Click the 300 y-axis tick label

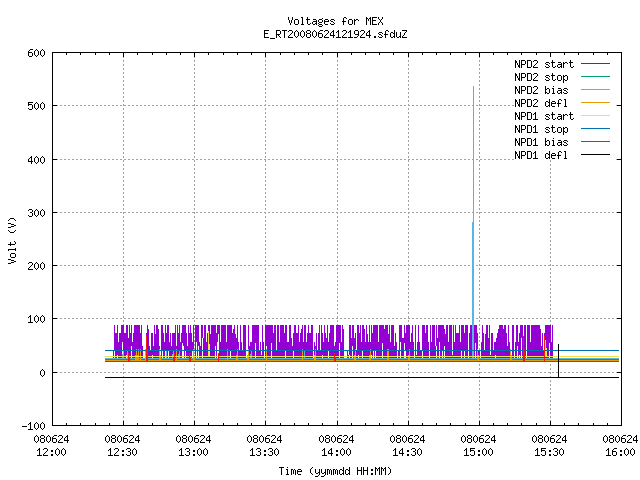(x=37, y=213)
